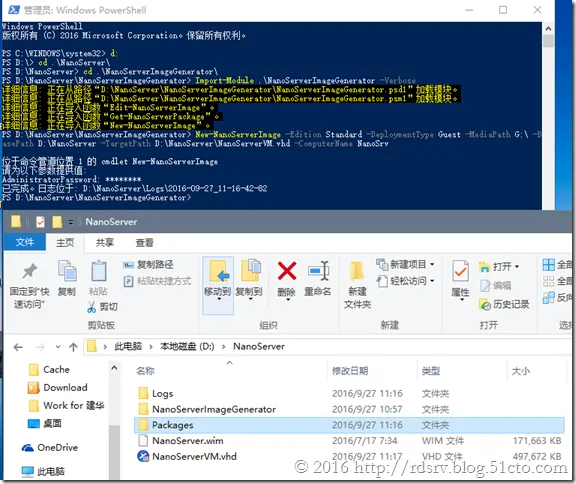576x484 pixels.
Task: Click the History icon in Open group
Action: (x=485, y=304)
